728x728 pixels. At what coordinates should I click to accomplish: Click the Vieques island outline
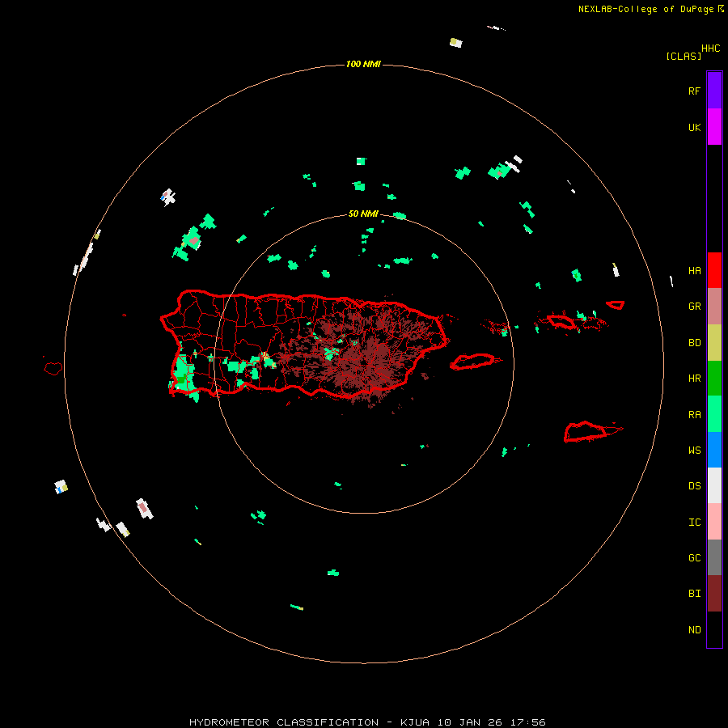click(472, 362)
